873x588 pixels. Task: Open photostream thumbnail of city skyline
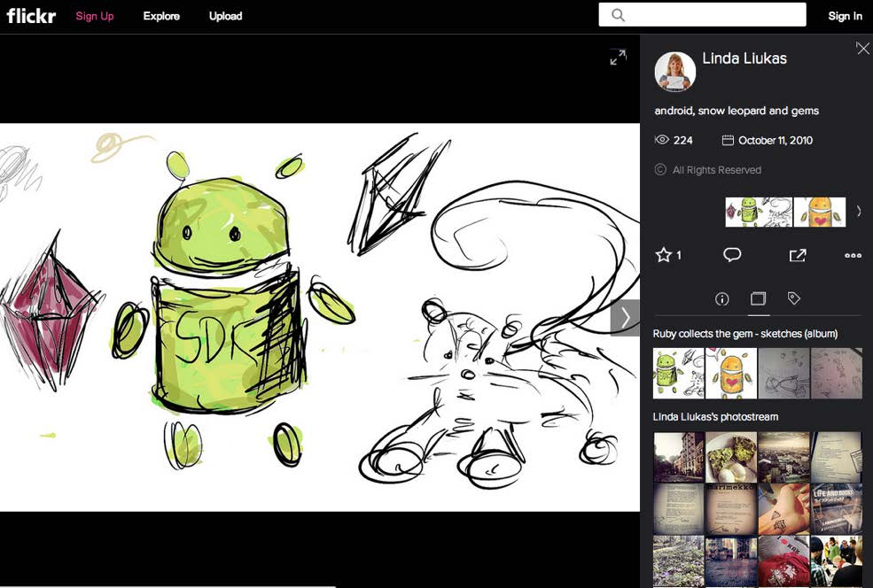(x=783, y=457)
